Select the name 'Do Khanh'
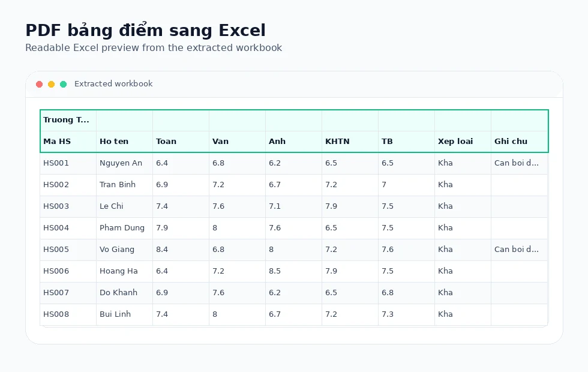 tap(119, 293)
